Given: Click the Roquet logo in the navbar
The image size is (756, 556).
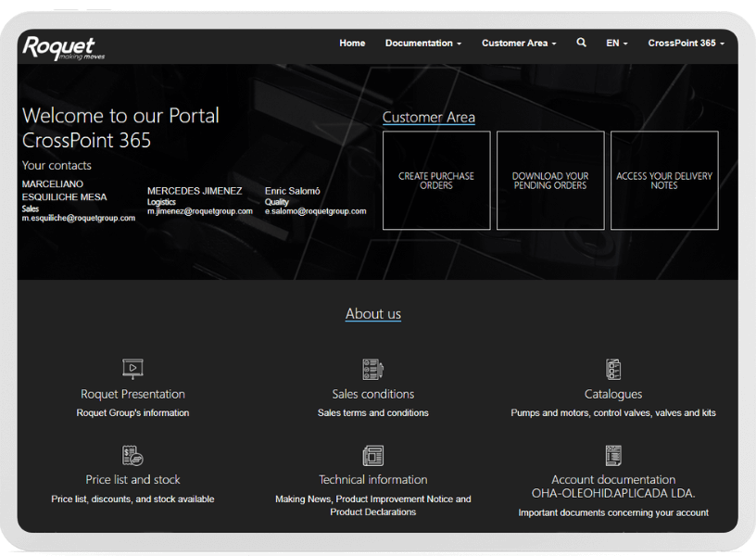Looking at the screenshot, I should coord(64,48).
